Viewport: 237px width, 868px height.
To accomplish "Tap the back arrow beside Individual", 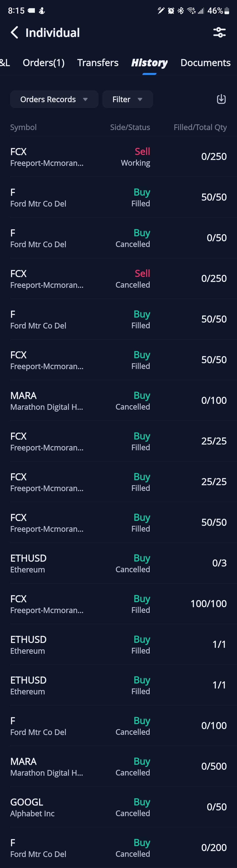I will click(14, 33).
